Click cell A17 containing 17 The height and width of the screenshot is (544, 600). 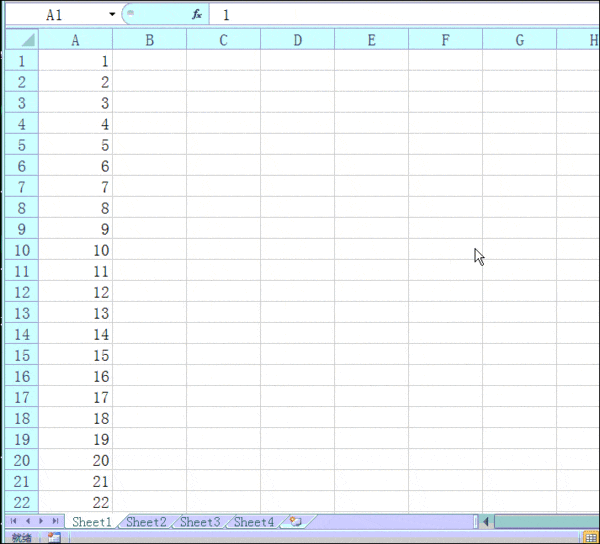[75, 397]
